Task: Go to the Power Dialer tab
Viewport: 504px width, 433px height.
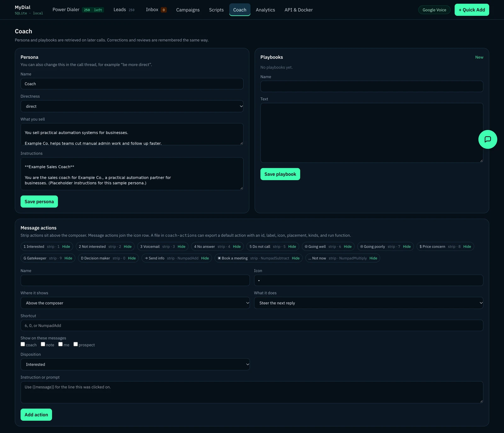Action: [x=78, y=10]
